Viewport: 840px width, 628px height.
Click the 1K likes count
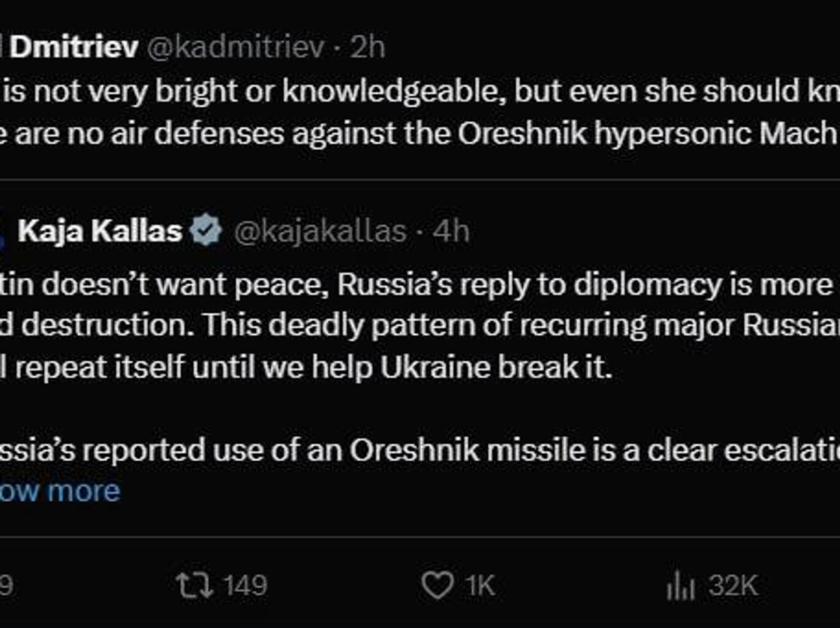coord(480,586)
